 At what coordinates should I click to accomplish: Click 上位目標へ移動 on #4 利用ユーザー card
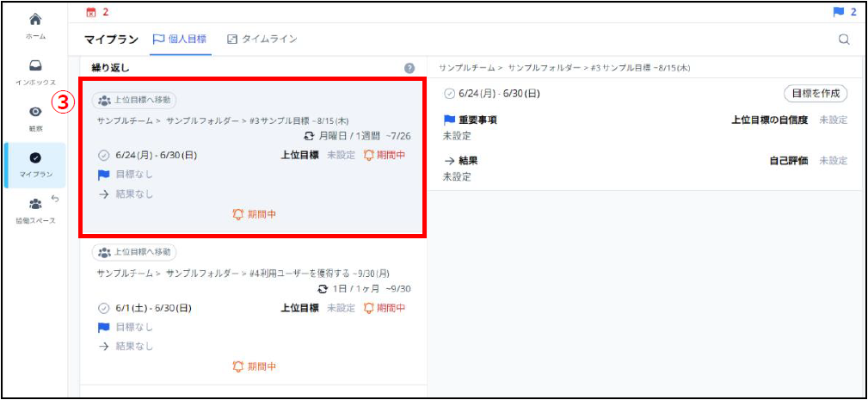(134, 252)
